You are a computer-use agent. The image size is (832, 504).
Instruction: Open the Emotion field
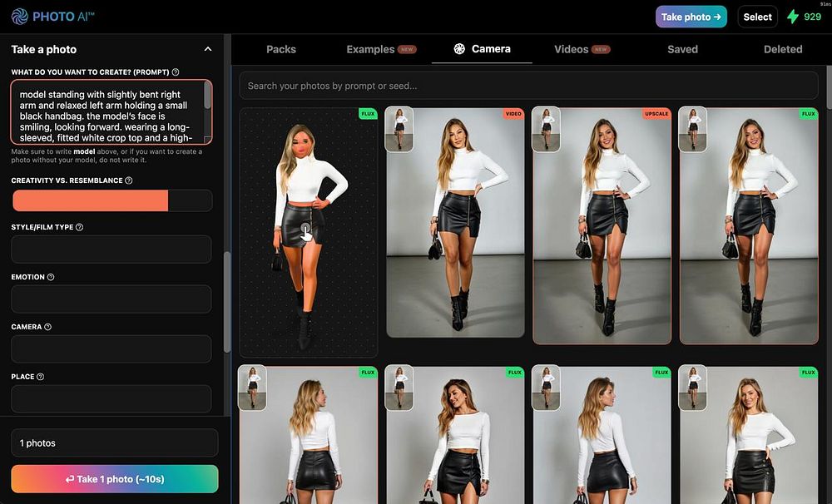click(111, 299)
